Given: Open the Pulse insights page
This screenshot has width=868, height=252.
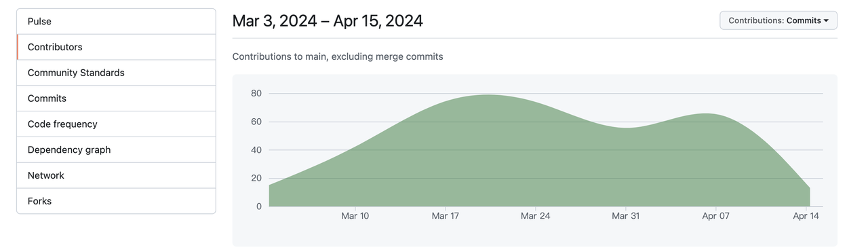Looking at the screenshot, I should coord(116,22).
